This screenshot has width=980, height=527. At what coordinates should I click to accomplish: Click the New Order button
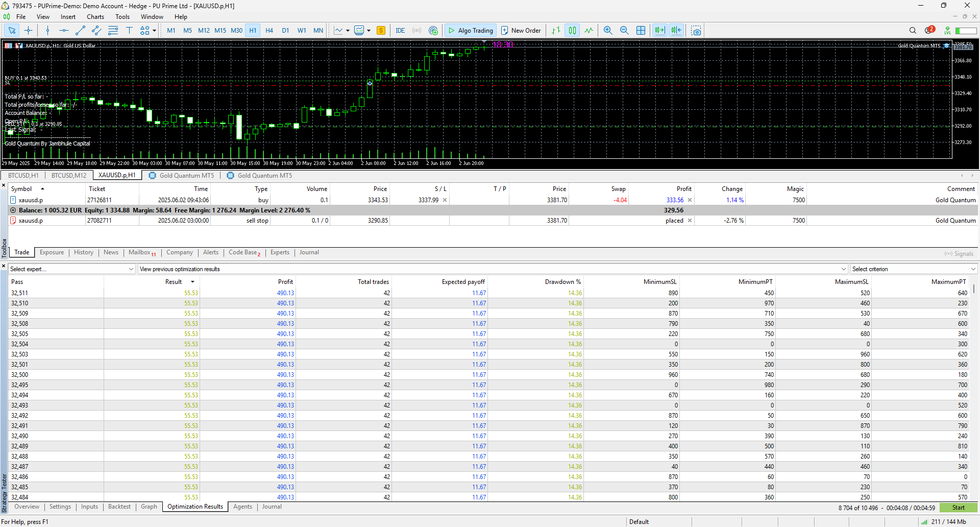click(521, 31)
